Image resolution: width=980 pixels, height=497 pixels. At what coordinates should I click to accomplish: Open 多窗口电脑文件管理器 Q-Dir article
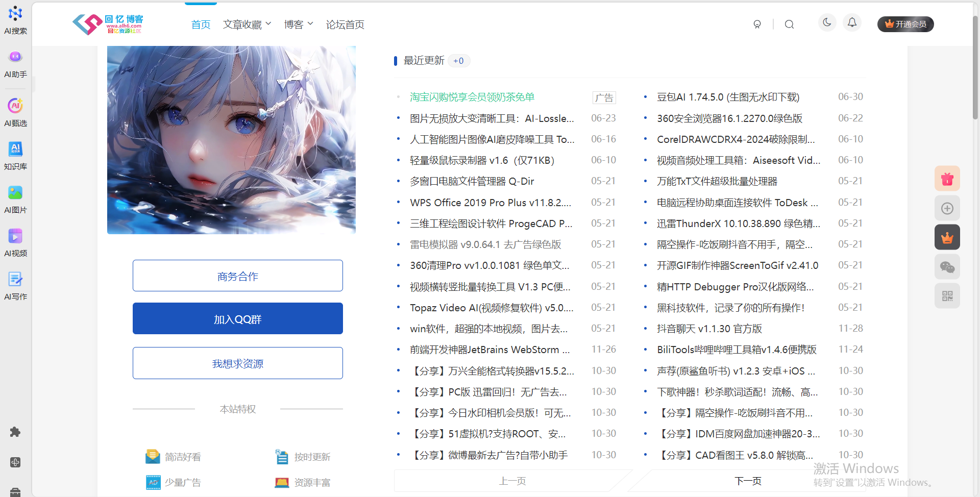[472, 181]
